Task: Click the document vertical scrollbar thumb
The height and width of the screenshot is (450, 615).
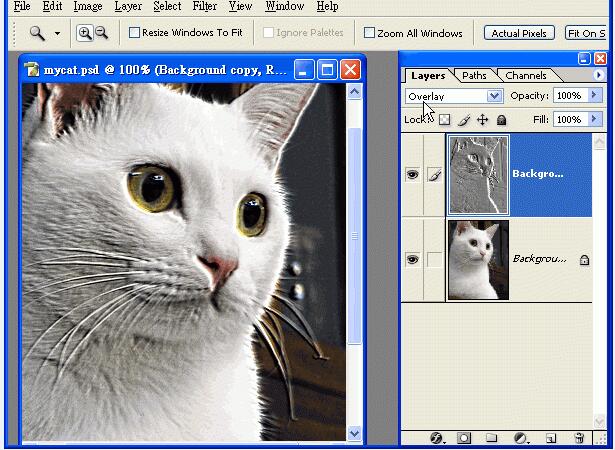Action: pyautogui.click(x=354, y=236)
